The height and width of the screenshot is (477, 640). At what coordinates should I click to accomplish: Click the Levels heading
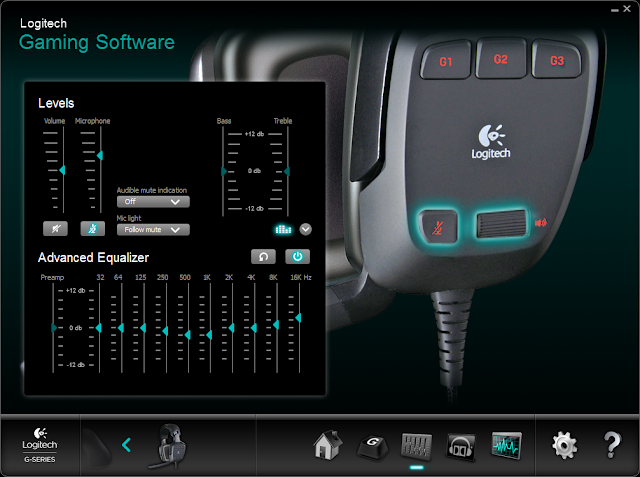tap(56, 103)
